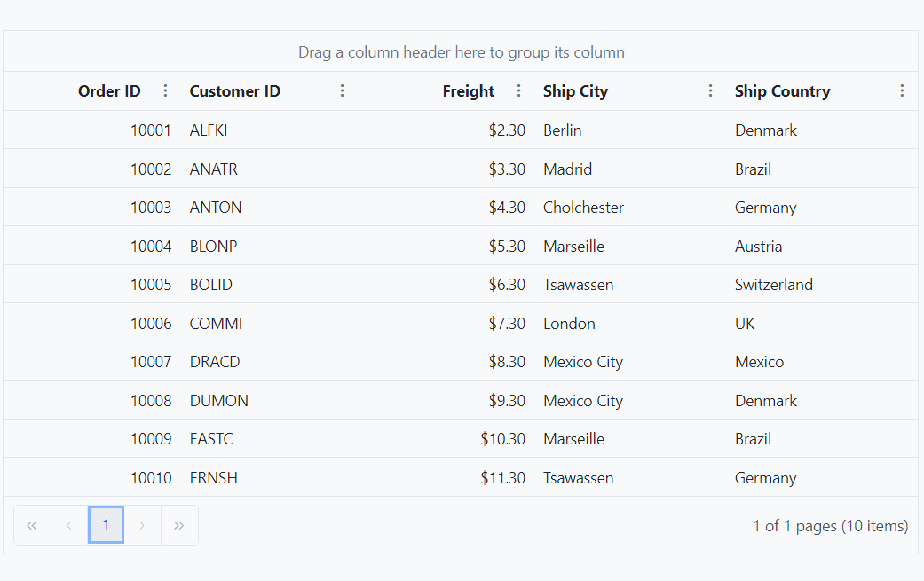The image size is (924, 581).
Task: Select the row with customer ALFKI
Action: (x=461, y=130)
